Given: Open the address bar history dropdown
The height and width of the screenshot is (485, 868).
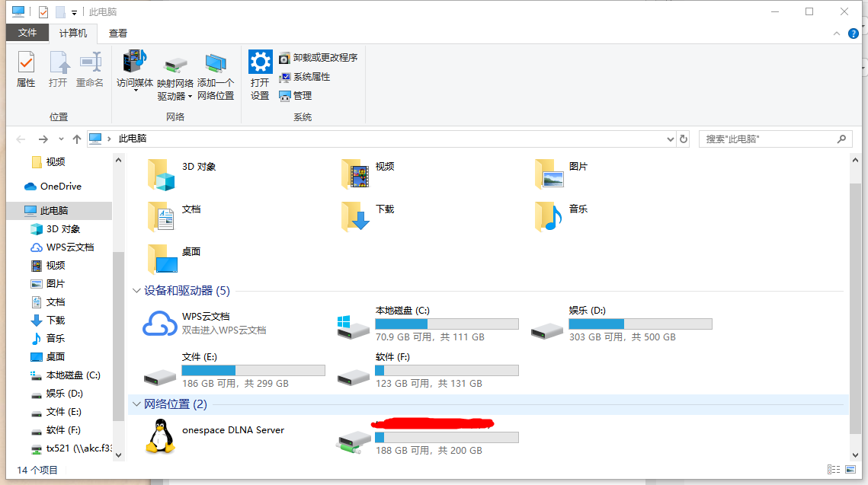Looking at the screenshot, I should 670,139.
